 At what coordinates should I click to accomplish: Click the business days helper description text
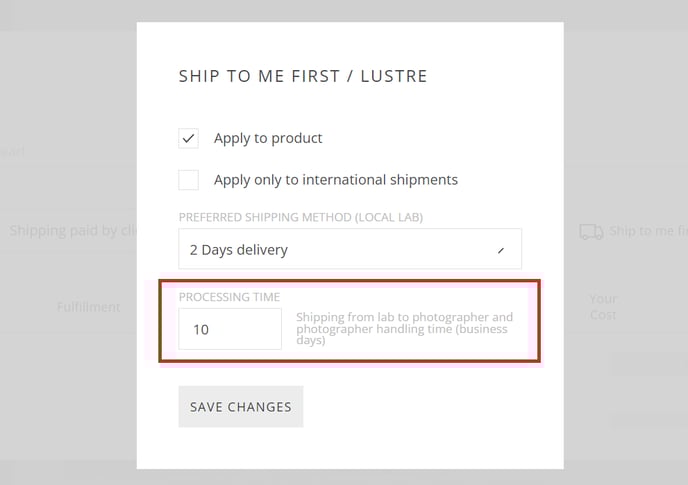pyautogui.click(x=404, y=328)
